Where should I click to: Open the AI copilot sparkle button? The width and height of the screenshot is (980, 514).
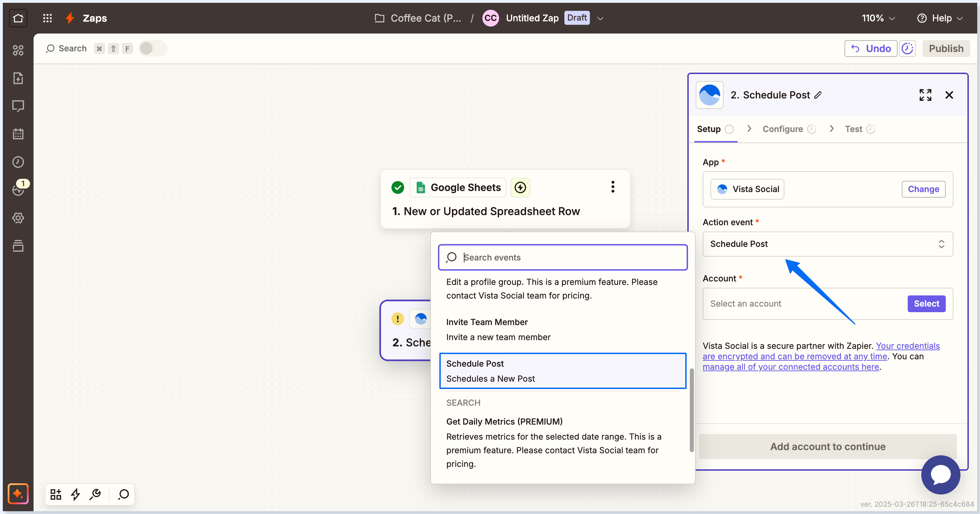click(x=18, y=494)
